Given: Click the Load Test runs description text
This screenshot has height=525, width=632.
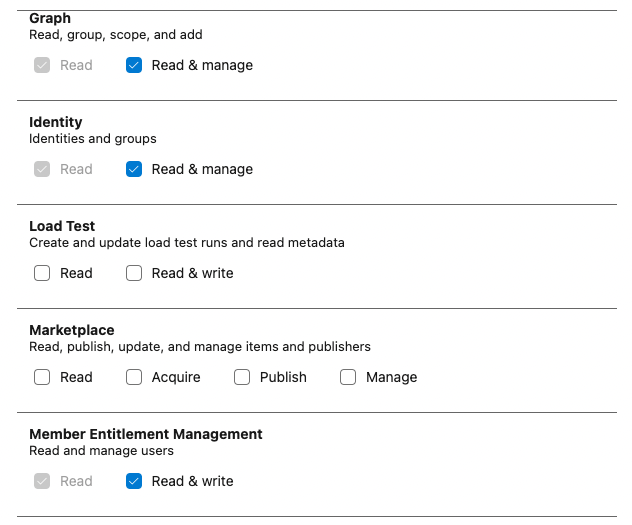Looking at the screenshot, I should [187, 243].
